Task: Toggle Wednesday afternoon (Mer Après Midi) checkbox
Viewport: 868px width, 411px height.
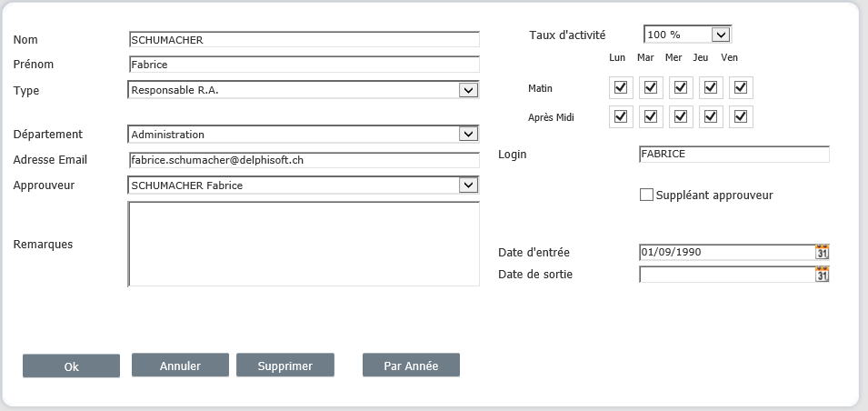Action: pos(681,117)
